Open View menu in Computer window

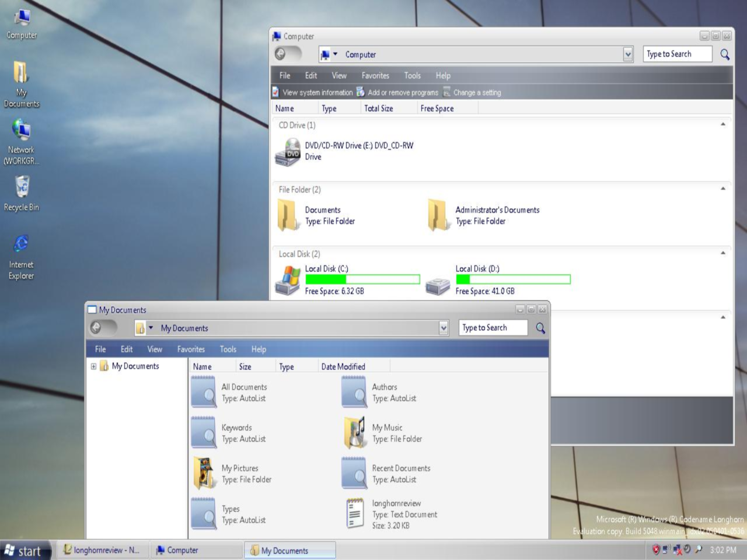(339, 76)
